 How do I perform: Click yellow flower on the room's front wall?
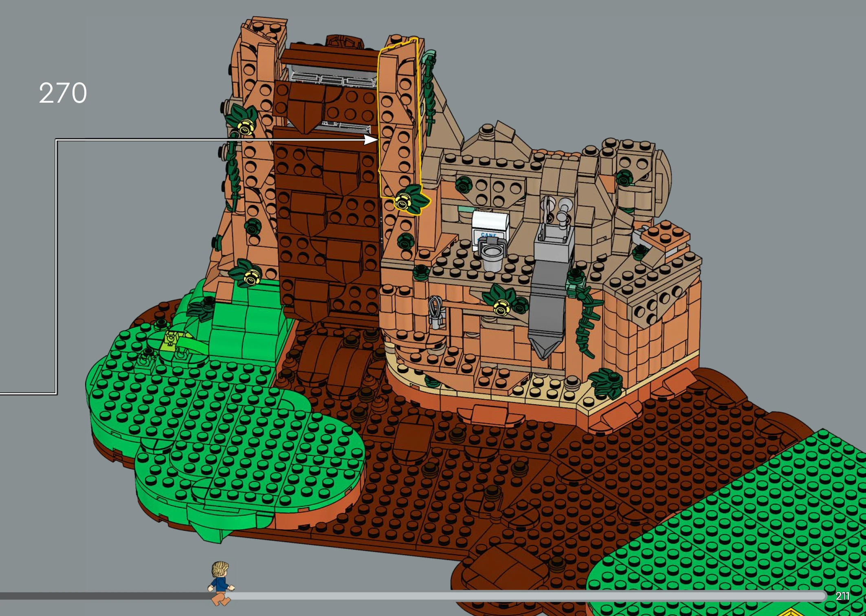[x=501, y=307]
